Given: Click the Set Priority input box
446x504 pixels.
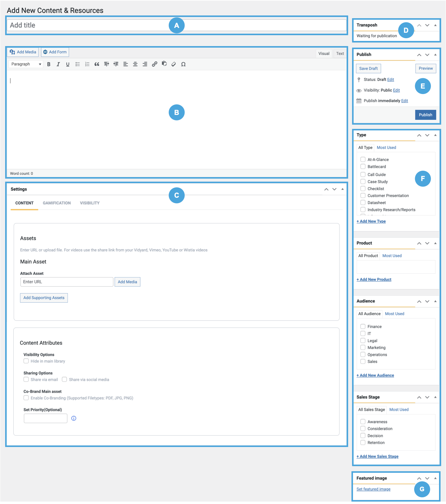Looking at the screenshot, I should (45, 418).
